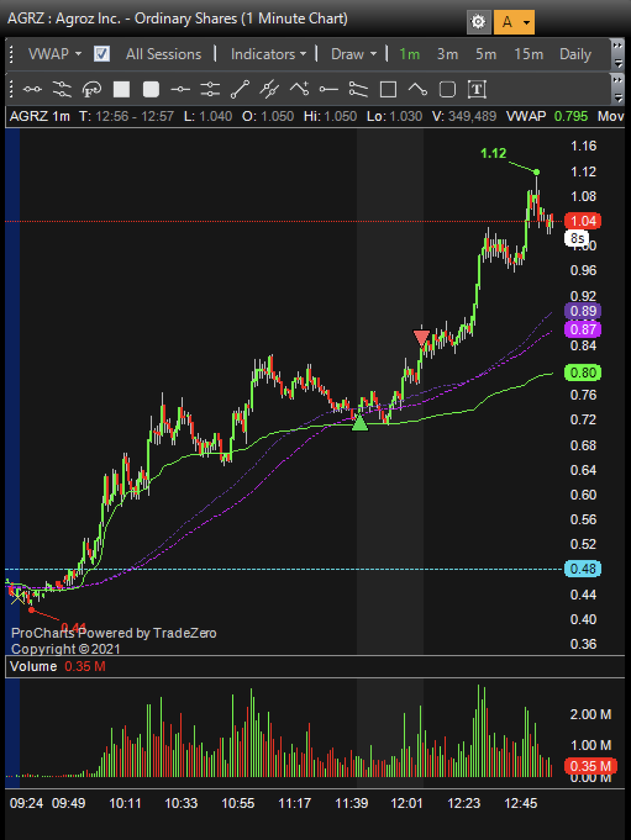Select polyline with plus tool
Screen dimensions: 631x840
299,89
